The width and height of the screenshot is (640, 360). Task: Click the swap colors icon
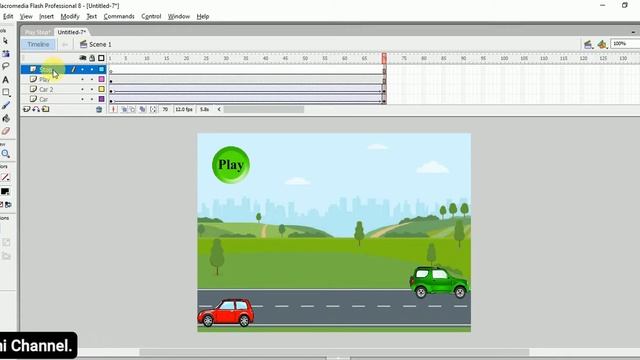[x=8, y=204]
